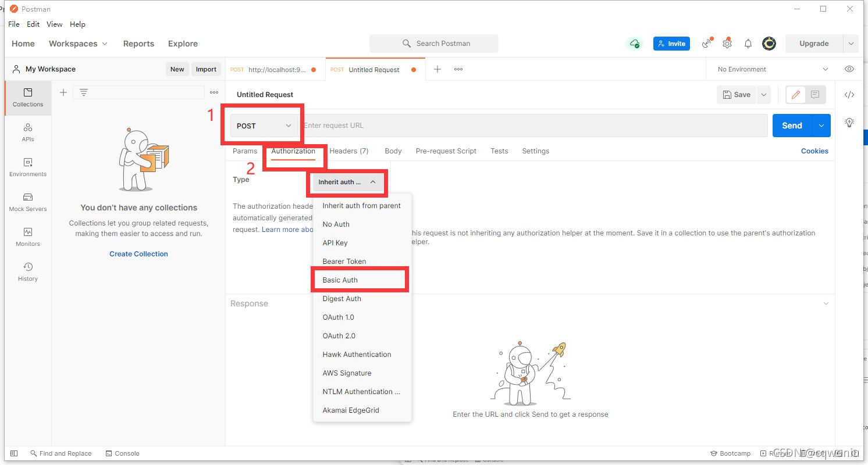Switch to the Headers (7) tab
The image size is (868, 465).
[x=349, y=151]
